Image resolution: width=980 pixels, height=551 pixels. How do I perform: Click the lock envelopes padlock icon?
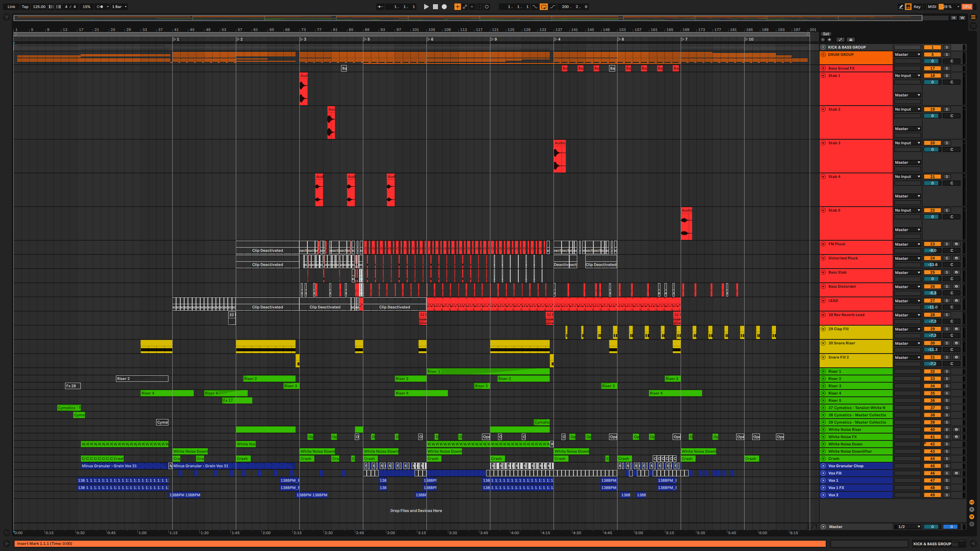pos(851,39)
